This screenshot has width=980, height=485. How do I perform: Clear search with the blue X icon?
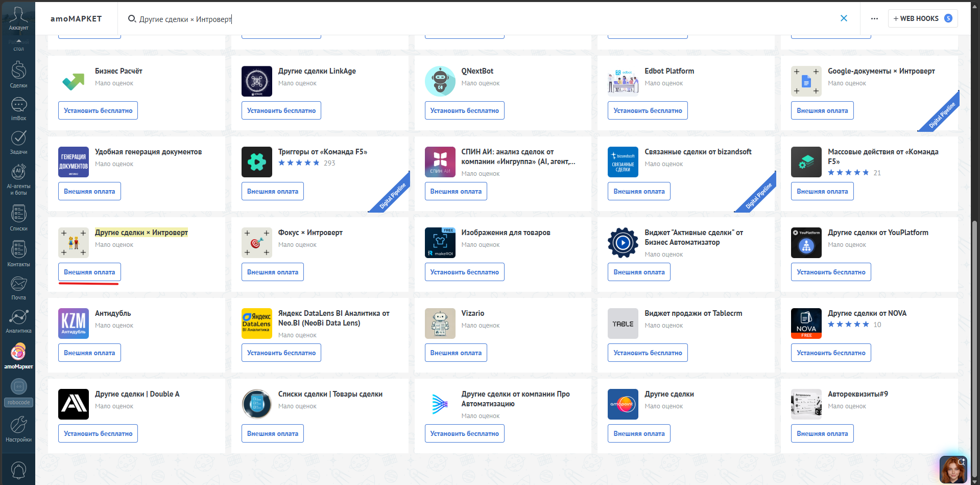click(844, 18)
